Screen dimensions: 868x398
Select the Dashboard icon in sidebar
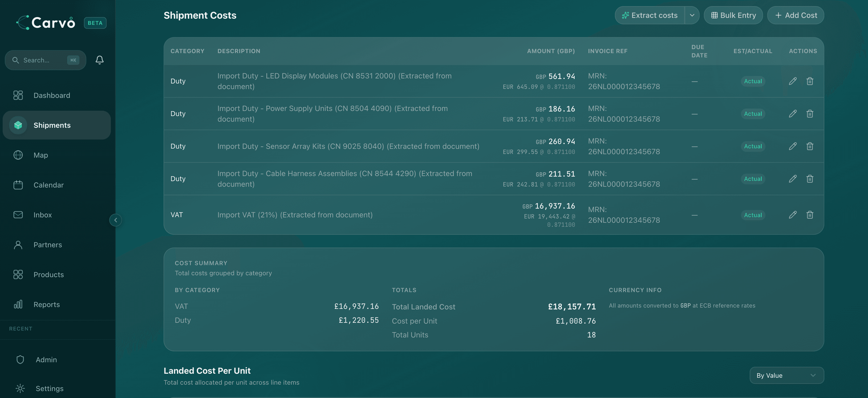coord(18,95)
